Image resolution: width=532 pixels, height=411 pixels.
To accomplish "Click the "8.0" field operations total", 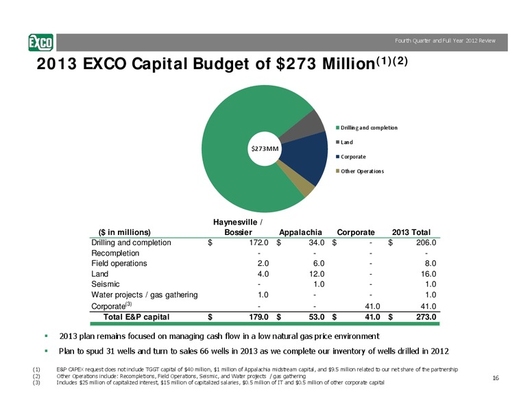I will click(431, 264).
